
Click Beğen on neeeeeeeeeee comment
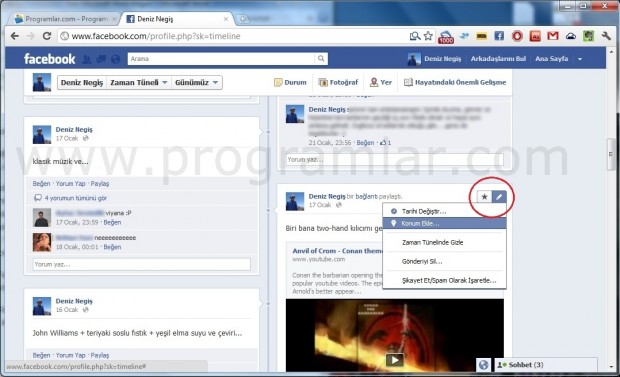point(112,247)
